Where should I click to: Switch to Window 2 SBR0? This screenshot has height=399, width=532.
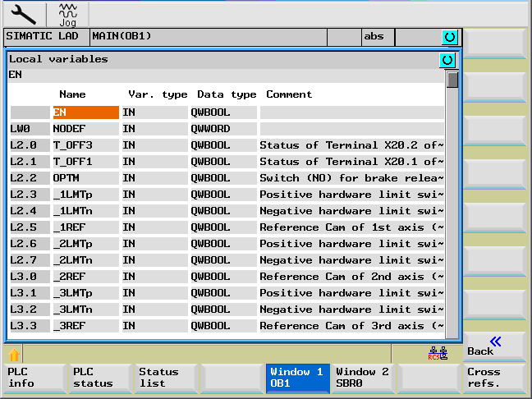(363, 378)
